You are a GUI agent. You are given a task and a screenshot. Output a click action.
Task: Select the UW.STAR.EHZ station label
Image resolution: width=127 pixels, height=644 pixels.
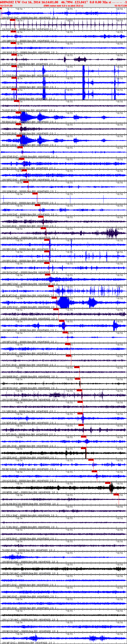[10, 157]
